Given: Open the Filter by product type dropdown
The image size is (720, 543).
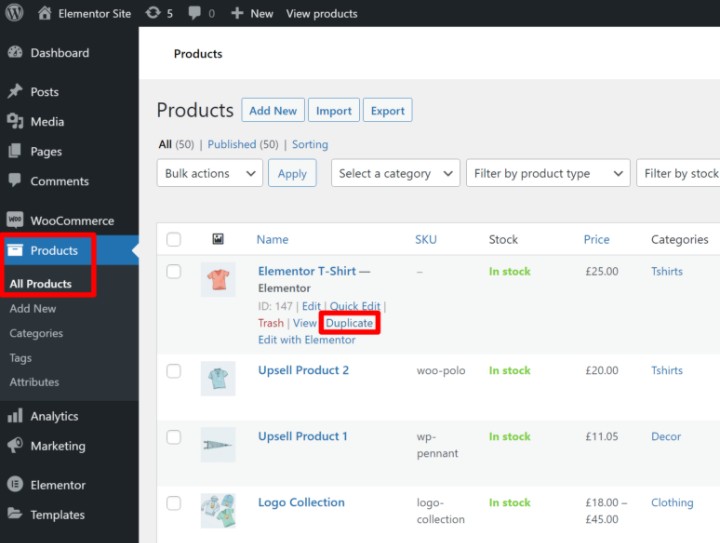Looking at the screenshot, I should 548,173.
